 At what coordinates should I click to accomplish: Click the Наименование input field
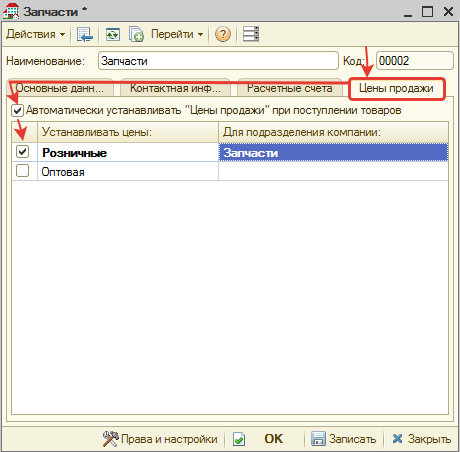pyautogui.click(x=218, y=61)
